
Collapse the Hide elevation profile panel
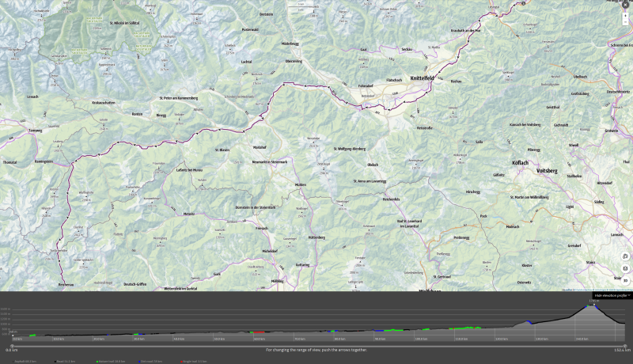tap(612, 295)
